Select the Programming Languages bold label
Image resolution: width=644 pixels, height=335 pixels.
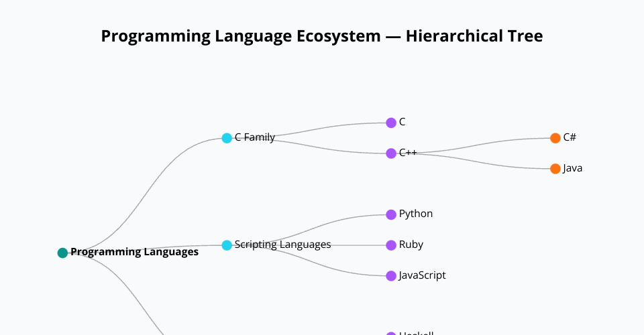click(134, 252)
